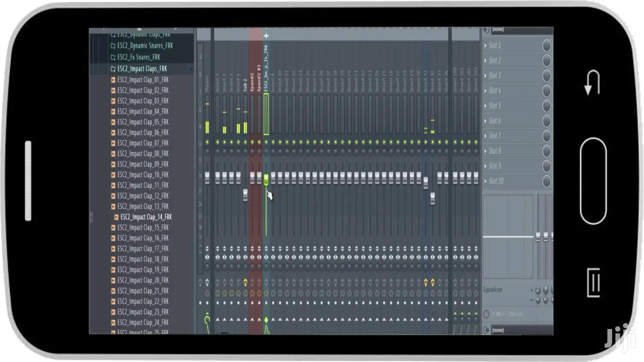Click the audio input icon beside top (none)
Image resolution: width=644 pixels, height=362 pixels.
pos(486,30)
